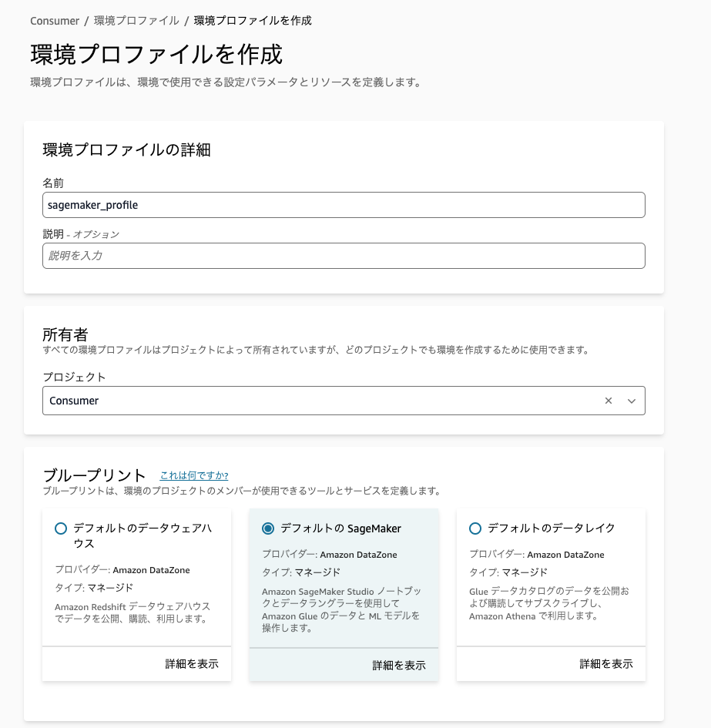
Task: Click in the 名前 text field
Action: coord(344,205)
